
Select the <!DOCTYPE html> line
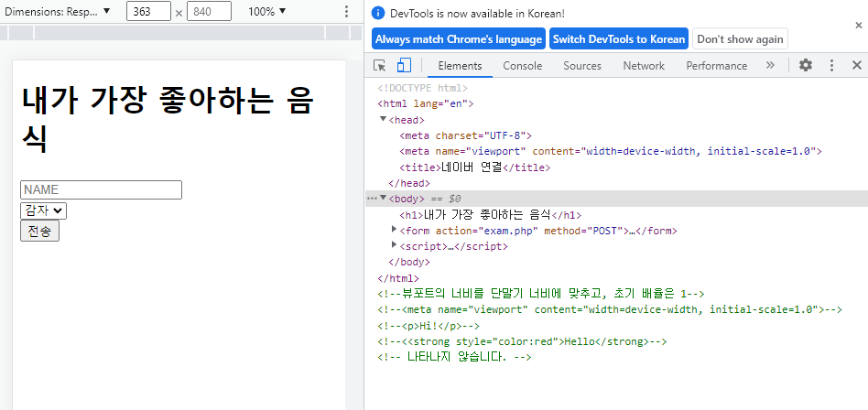click(x=422, y=88)
